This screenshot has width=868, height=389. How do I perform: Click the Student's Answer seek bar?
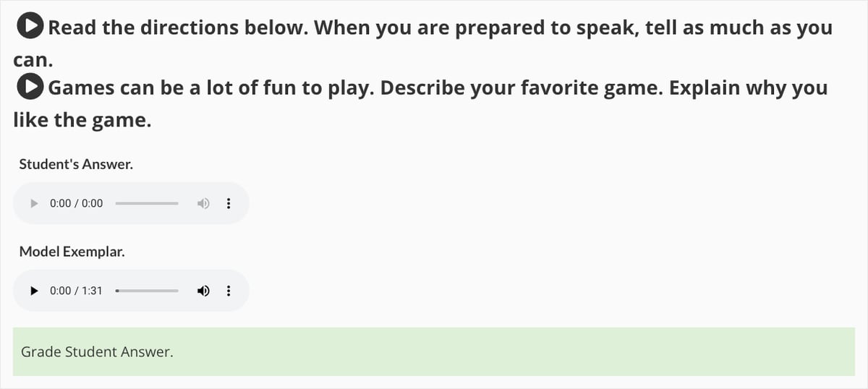click(x=147, y=203)
